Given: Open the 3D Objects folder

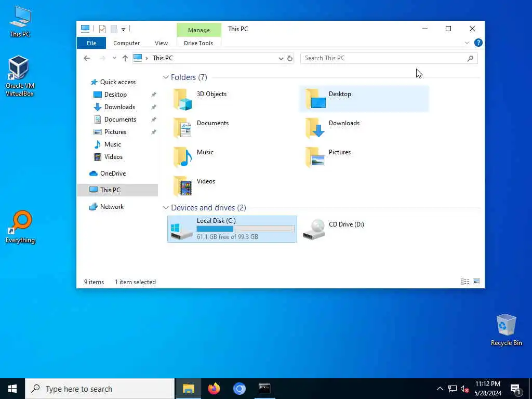Looking at the screenshot, I should (200, 99).
